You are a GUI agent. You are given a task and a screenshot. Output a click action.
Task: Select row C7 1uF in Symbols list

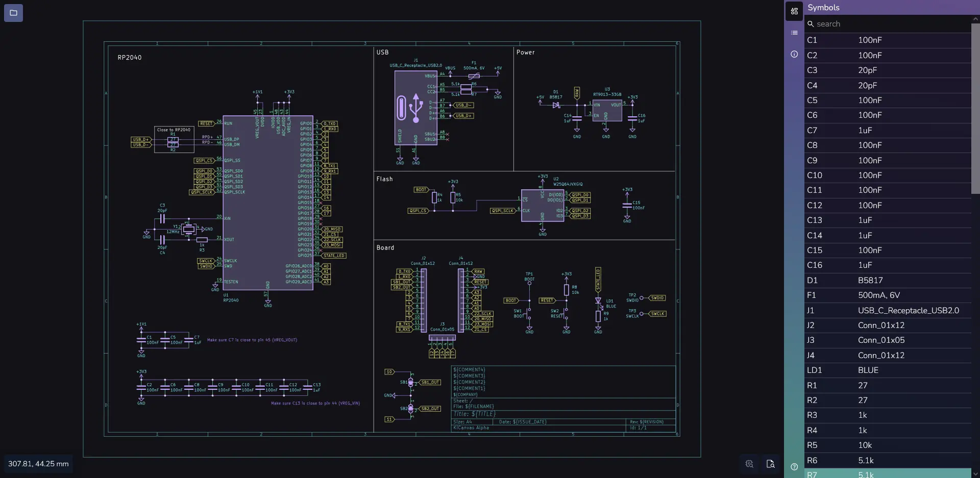point(888,130)
